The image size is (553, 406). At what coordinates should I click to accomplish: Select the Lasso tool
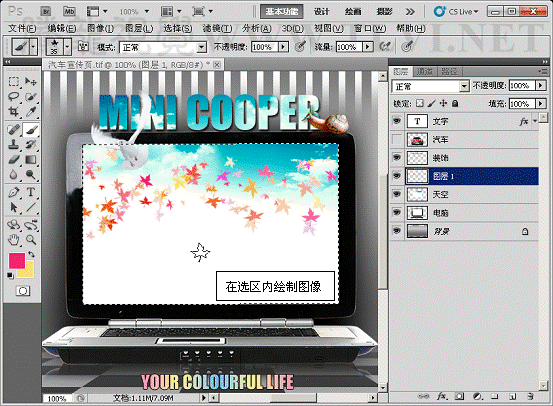(14, 96)
